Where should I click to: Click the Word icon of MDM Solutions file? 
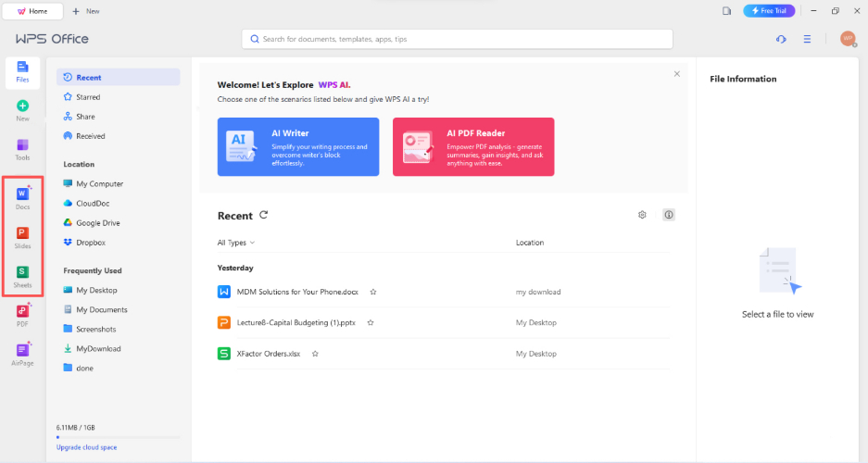point(223,292)
